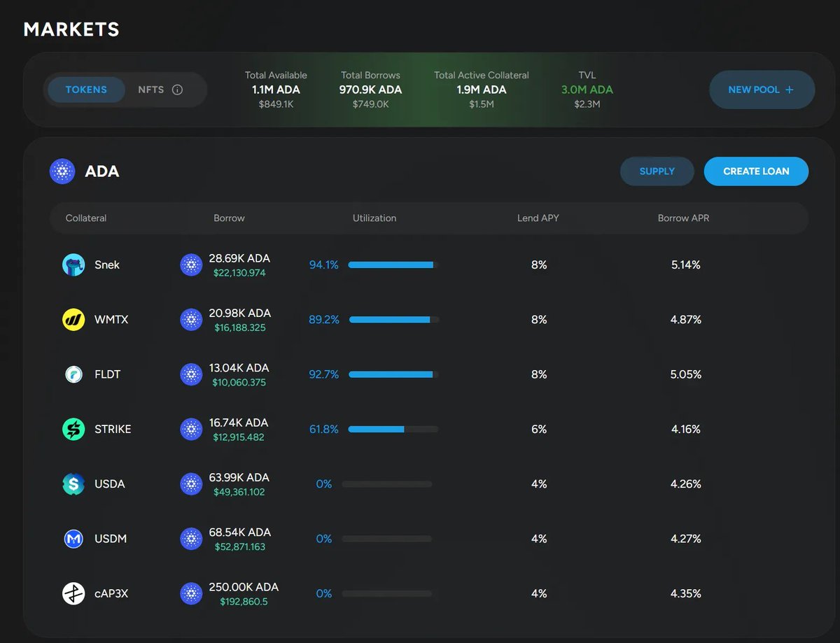The width and height of the screenshot is (840, 643).
Task: Click the 250.00K ADA borrow amount
Action: 244,587
